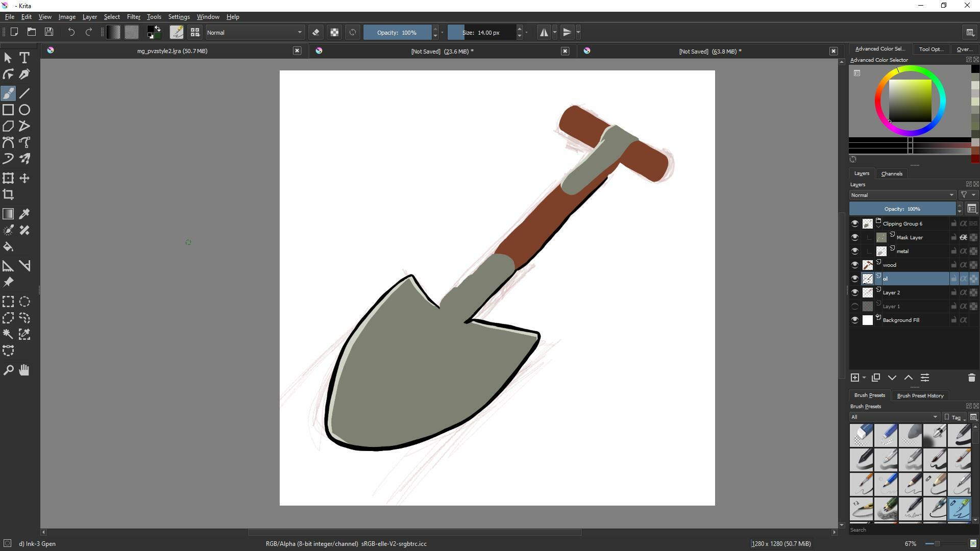Screen dimensions: 980x551
Task: Select the Zoom magnifier tool
Action: click(x=8, y=370)
